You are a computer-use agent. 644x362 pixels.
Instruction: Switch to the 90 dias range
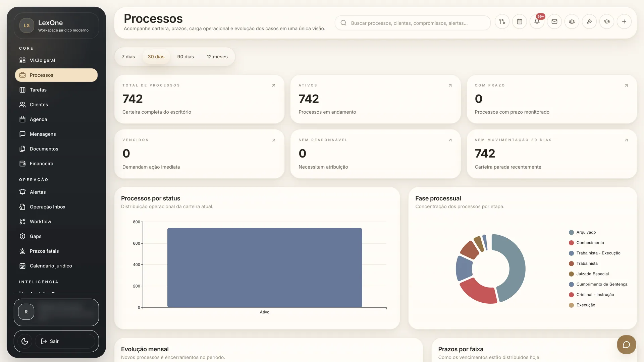click(185, 57)
